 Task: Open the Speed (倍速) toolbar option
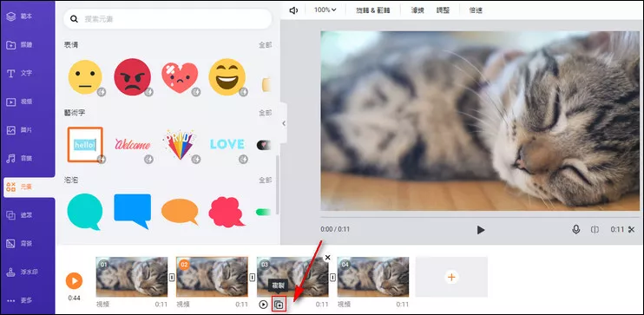pyautogui.click(x=476, y=10)
